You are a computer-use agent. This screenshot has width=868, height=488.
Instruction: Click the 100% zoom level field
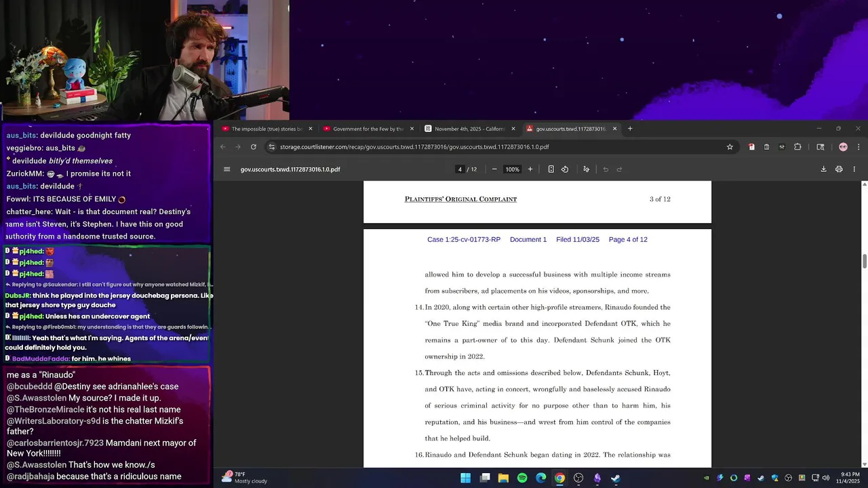click(x=512, y=169)
